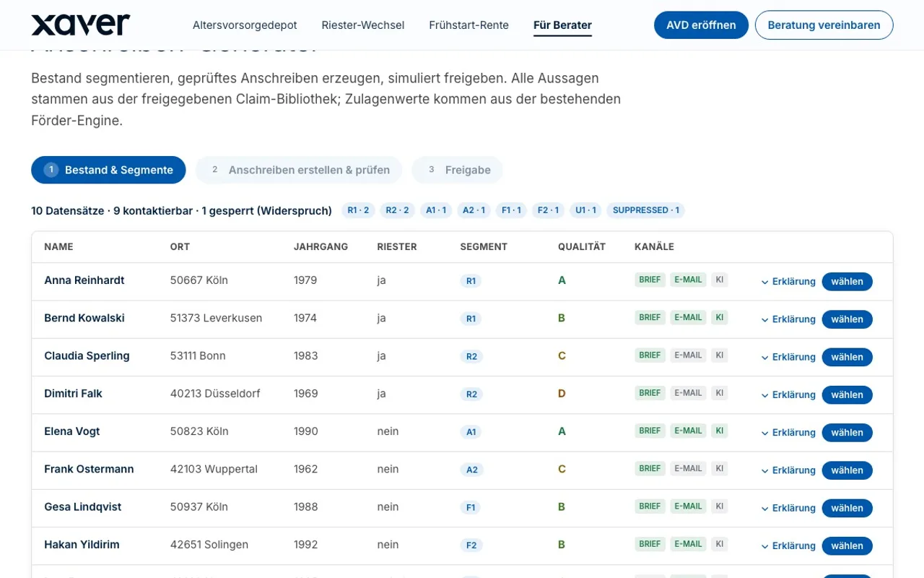Go to step 3 Freigabe
This screenshot has width=924, height=578.
click(x=457, y=170)
